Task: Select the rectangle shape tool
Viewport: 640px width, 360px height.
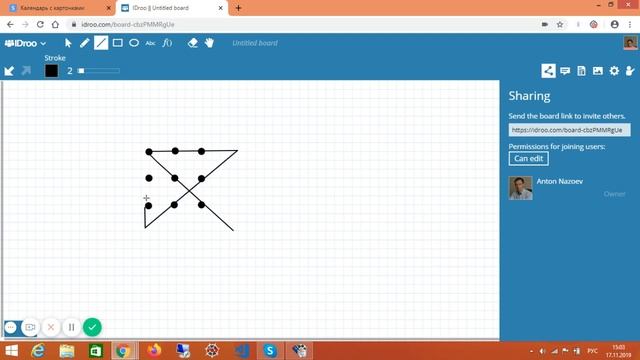Action: point(118,43)
